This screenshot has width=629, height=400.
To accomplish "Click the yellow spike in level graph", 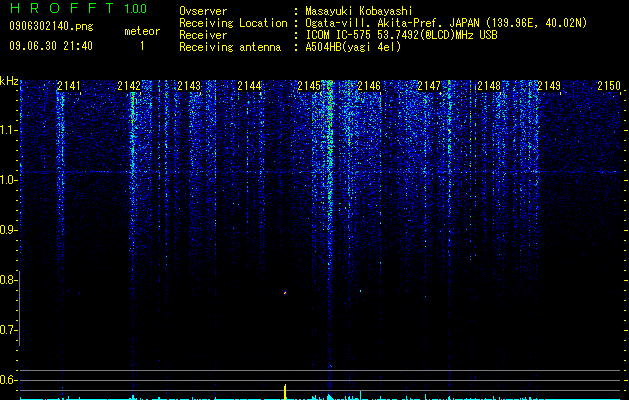I will click(x=285, y=392).
